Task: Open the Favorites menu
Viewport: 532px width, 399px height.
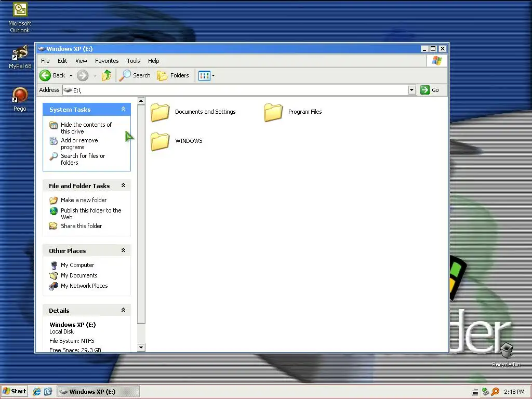Action: [x=107, y=61]
